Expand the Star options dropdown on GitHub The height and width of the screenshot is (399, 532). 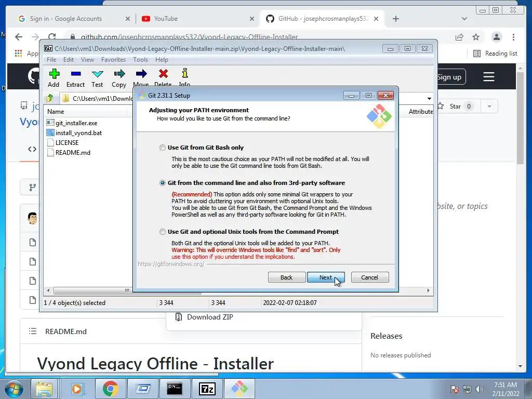pyautogui.click(x=489, y=106)
